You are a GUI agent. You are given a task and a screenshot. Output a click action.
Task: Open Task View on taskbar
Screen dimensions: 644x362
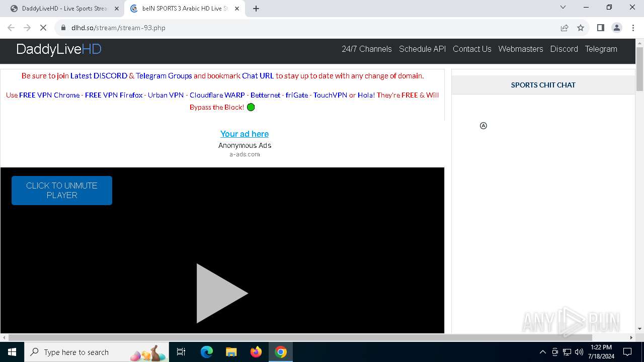(181, 352)
